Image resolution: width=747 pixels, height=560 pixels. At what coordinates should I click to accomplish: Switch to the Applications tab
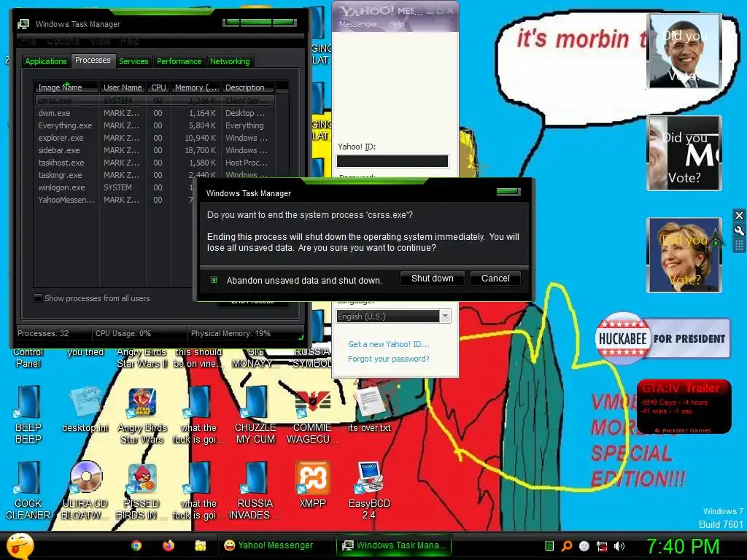tap(46, 61)
